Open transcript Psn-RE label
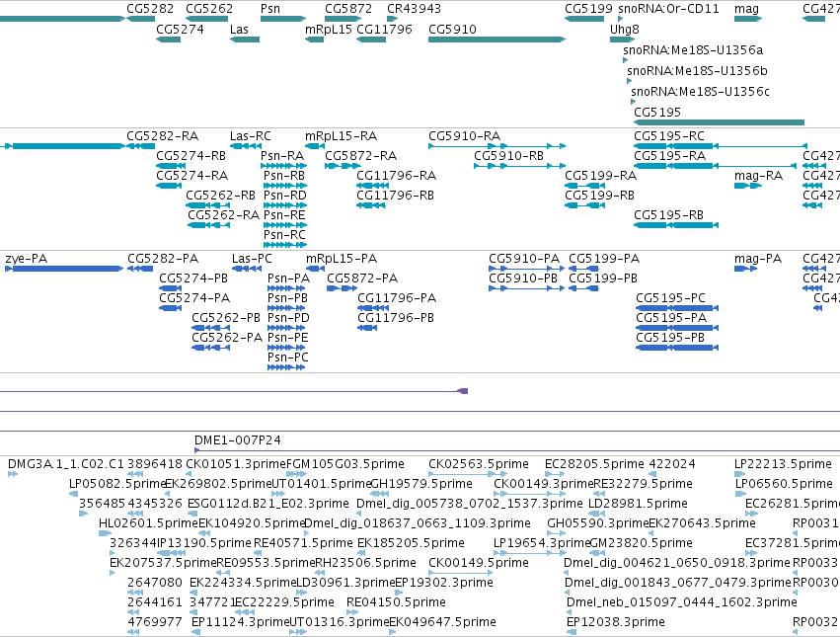This screenshot has height=637, width=840. [x=284, y=215]
